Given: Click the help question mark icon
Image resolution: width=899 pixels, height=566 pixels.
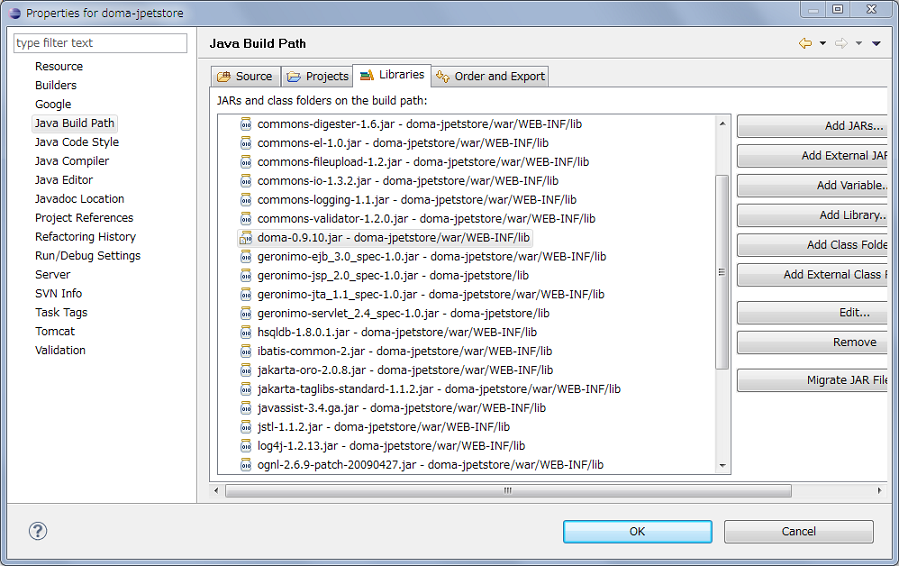Looking at the screenshot, I should coord(38,531).
